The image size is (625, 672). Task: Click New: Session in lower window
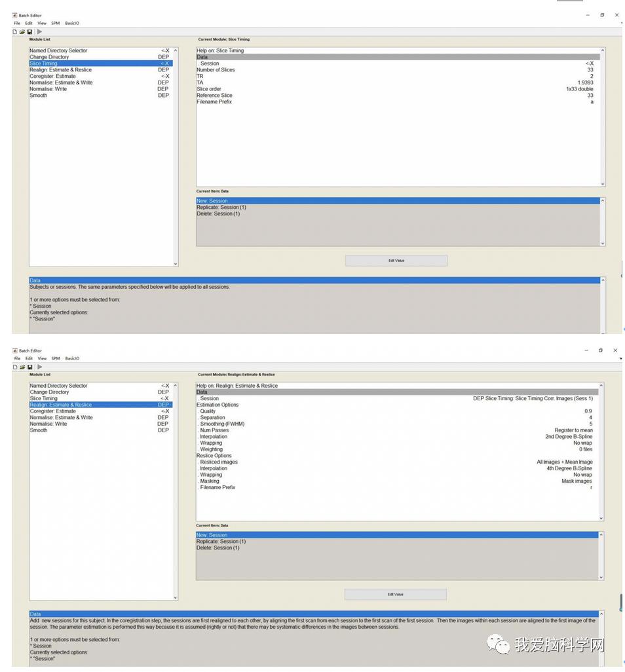coord(397,535)
